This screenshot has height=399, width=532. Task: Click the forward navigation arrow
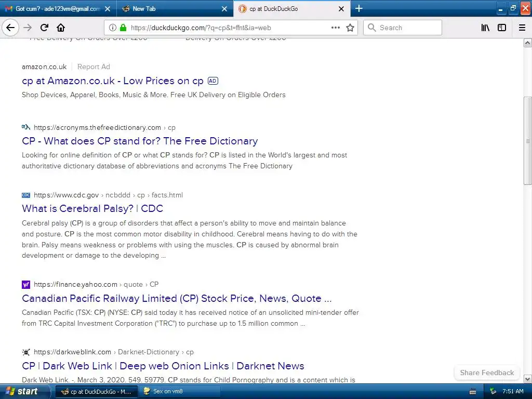pyautogui.click(x=28, y=28)
